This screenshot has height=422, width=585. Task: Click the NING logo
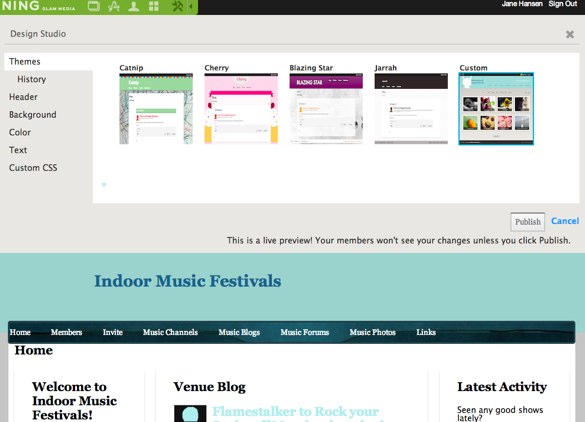[x=21, y=6]
